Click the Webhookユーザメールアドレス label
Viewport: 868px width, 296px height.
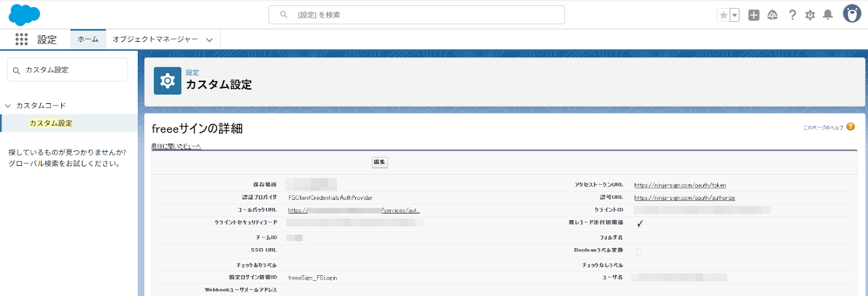coord(241,289)
